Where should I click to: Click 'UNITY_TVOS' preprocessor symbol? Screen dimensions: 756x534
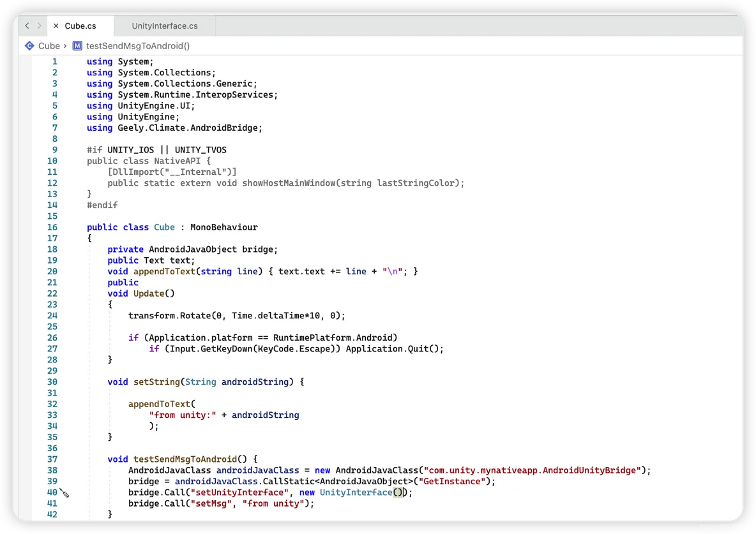200,150
